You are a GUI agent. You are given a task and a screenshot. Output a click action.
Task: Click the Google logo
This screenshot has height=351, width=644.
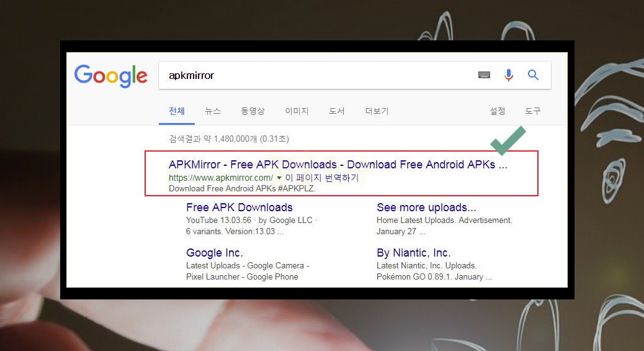pyautogui.click(x=110, y=76)
